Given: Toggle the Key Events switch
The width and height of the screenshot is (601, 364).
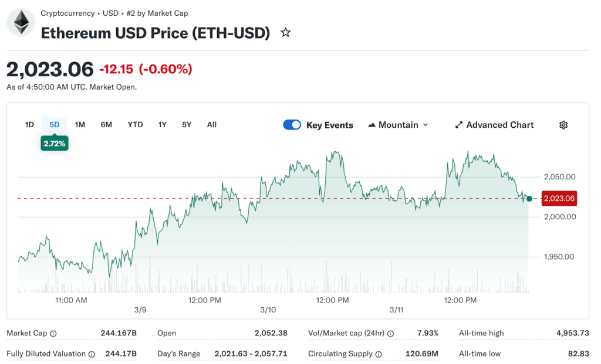Looking at the screenshot, I should [292, 125].
